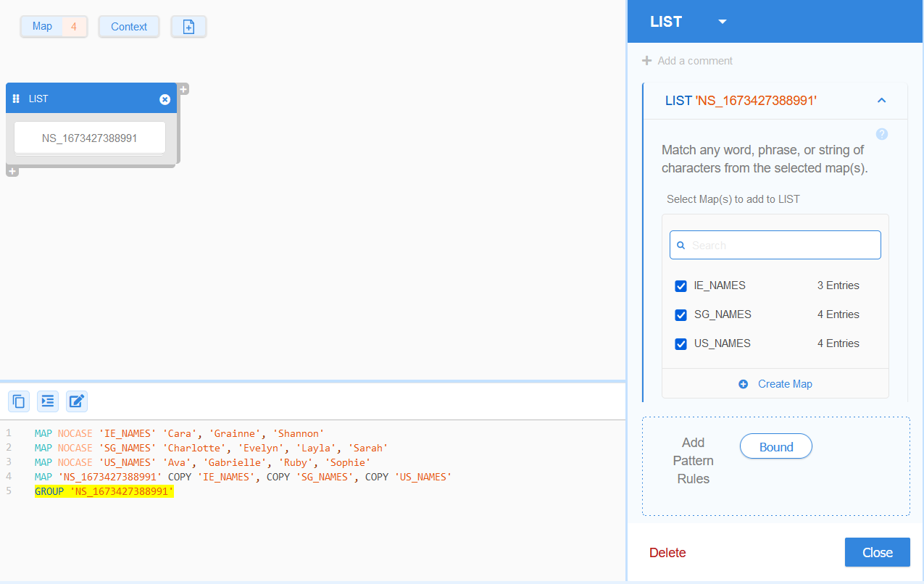The image size is (924, 584).
Task: Collapse the LIST 'NS_1673427388991' section chevron
Action: click(881, 101)
